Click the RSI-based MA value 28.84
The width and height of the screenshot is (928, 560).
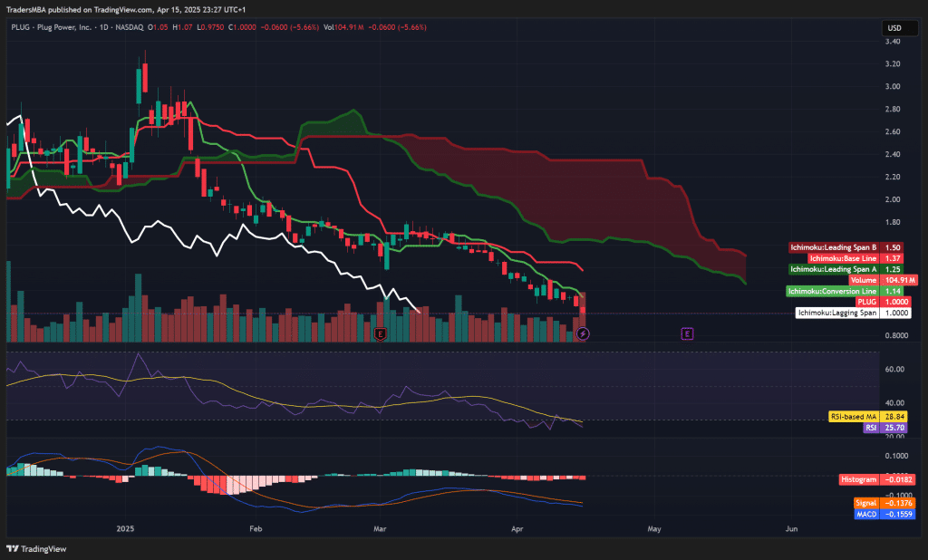pos(894,417)
